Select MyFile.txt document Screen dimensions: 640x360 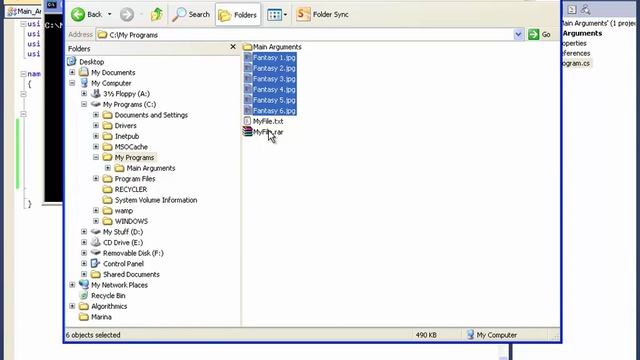click(x=268, y=121)
